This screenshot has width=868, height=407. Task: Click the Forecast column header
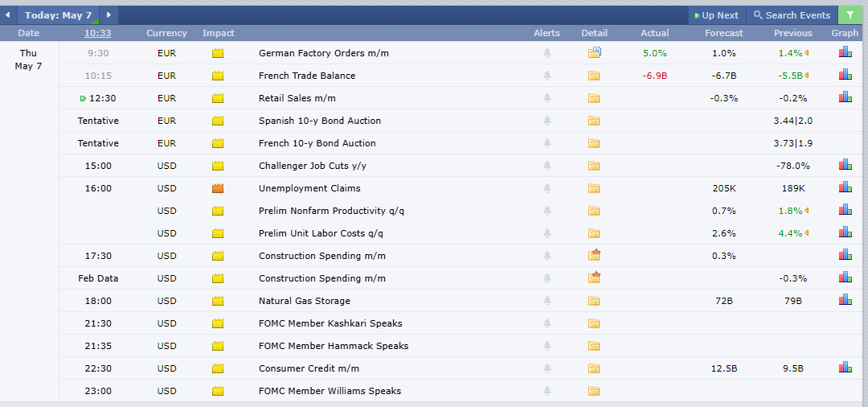coord(724,33)
